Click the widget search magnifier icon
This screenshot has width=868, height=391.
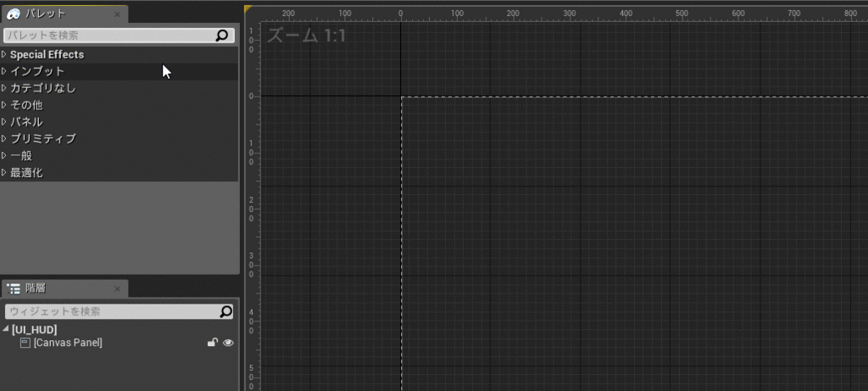225,312
